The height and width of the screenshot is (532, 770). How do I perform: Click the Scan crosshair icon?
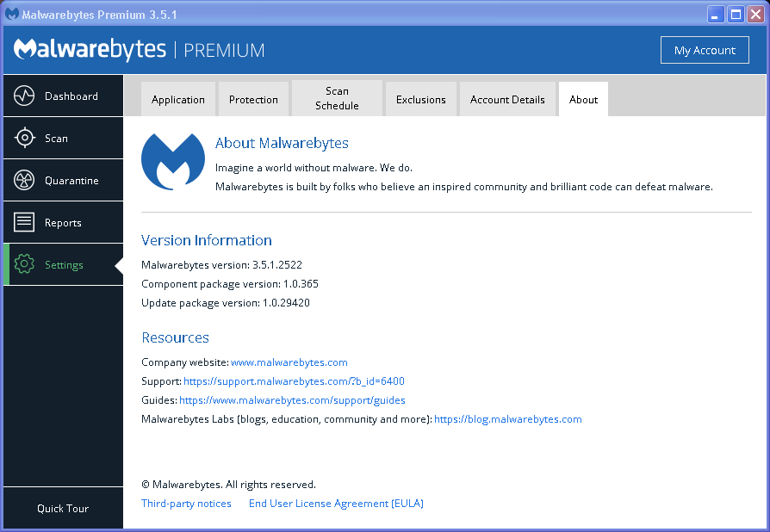(x=24, y=138)
